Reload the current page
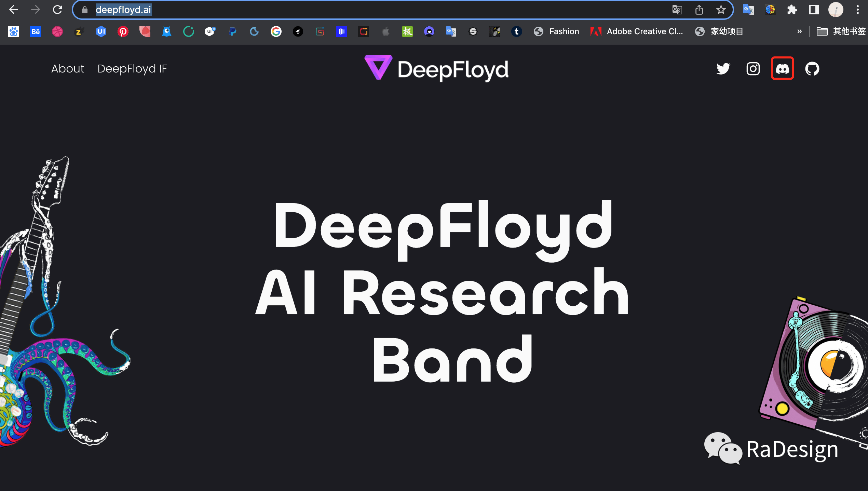This screenshot has height=491, width=868. pos(57,10)
